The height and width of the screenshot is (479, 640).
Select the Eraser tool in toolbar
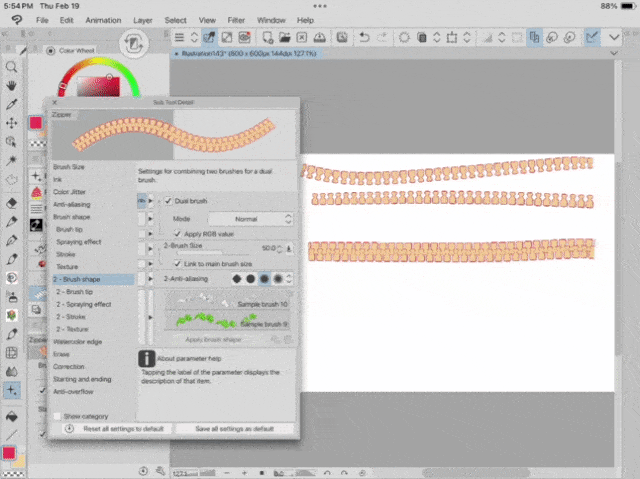tap(11, 203)
